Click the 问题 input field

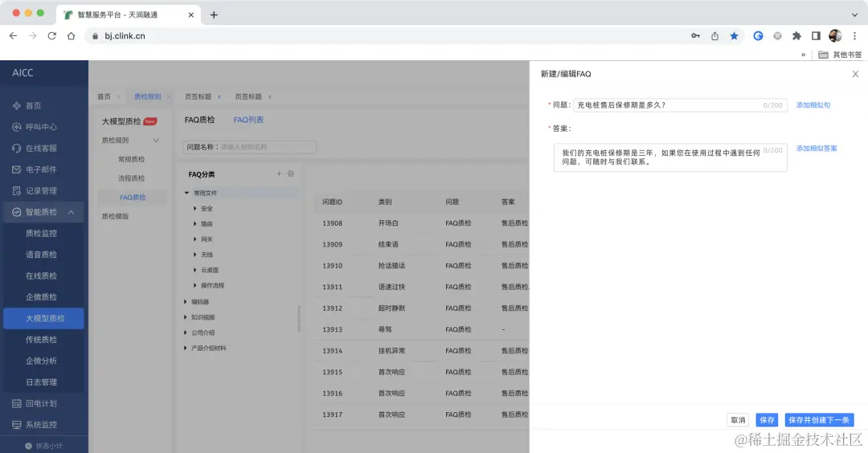[x=681, y=105]
